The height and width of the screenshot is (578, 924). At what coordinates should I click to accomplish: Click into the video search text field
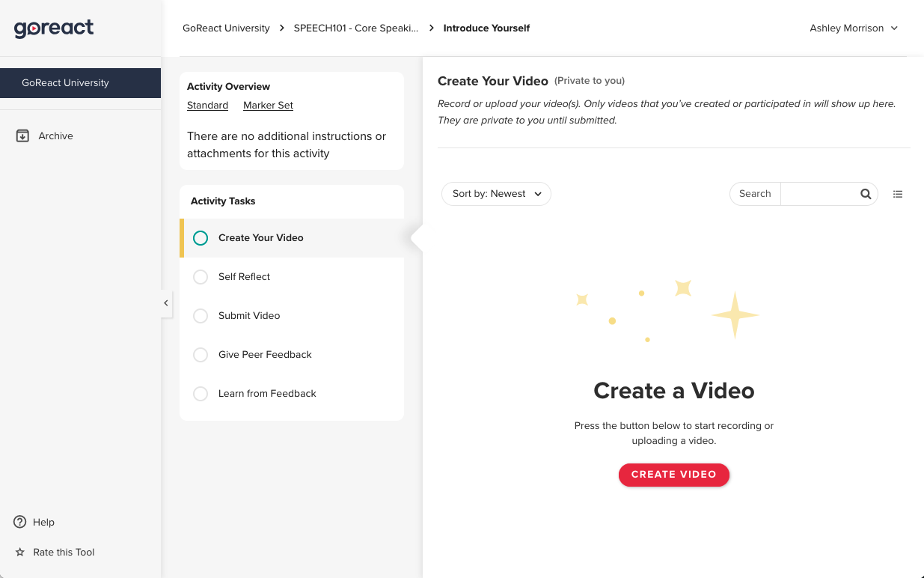coord(819,194)
